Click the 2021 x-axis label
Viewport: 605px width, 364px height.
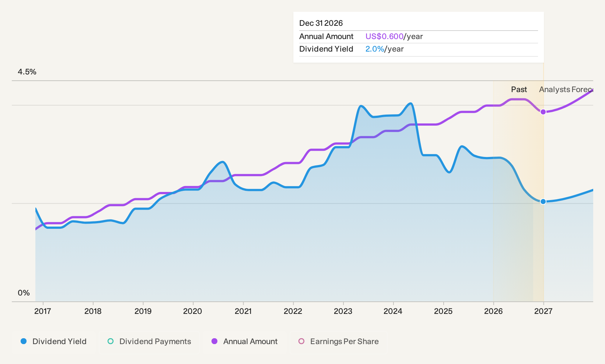(x=243, y=311)
